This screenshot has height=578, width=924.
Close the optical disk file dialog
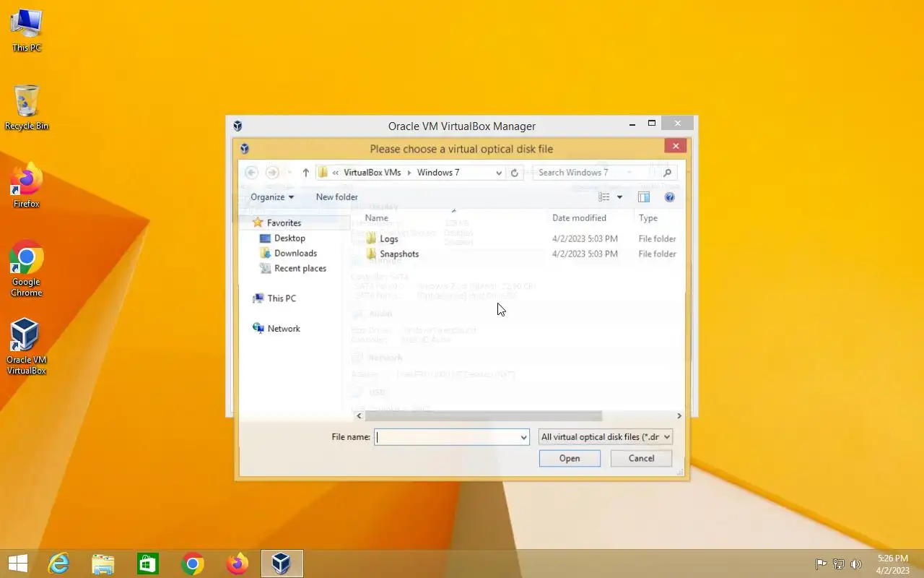click(675, 147)
